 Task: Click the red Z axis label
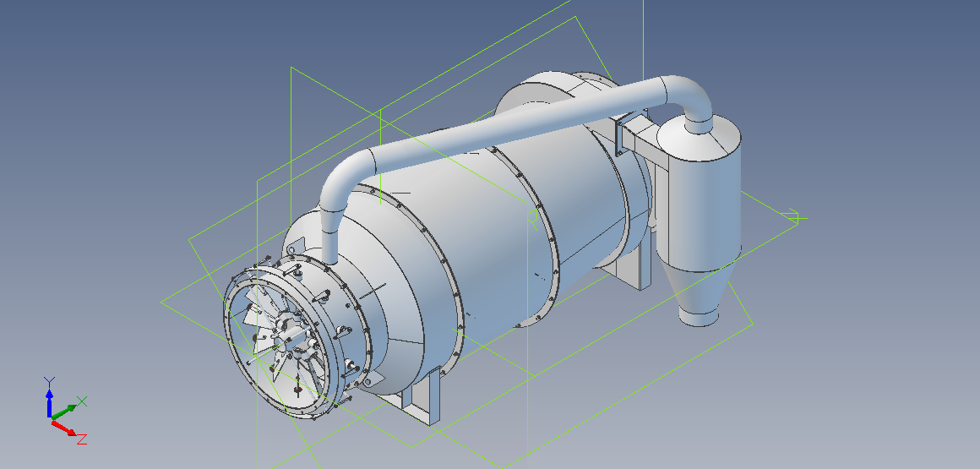(x=81, y=439)
